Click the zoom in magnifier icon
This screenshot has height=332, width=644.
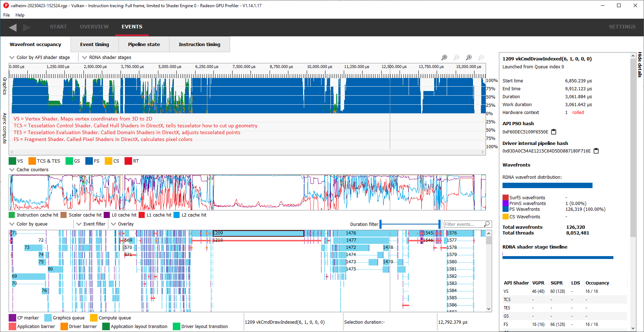click(x=469, y=58)
